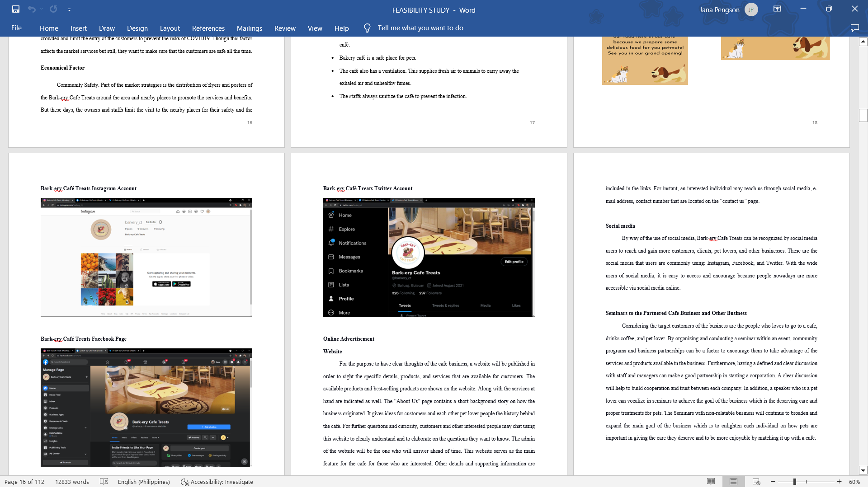The width and height of the screenshot is (868, 488).
Task: Click the Tell Me lightbulb icon
Action: pyautogui.click(x=367, y=28)
